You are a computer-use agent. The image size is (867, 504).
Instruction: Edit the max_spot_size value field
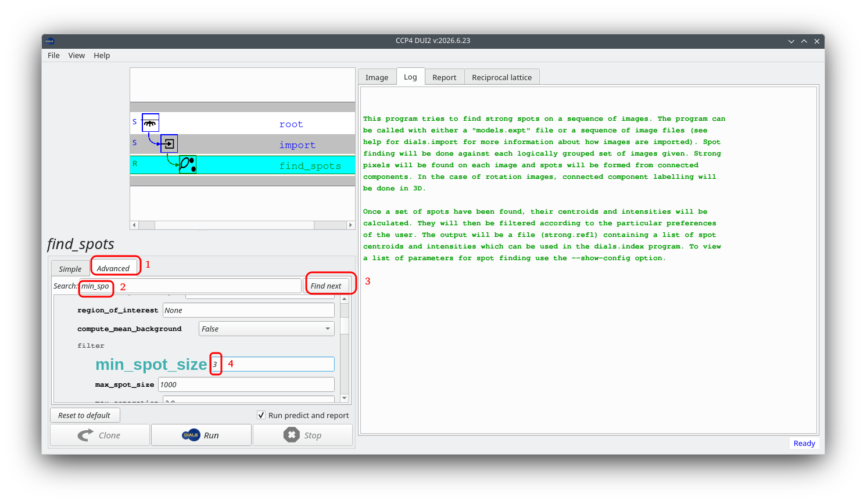[246, 384]
